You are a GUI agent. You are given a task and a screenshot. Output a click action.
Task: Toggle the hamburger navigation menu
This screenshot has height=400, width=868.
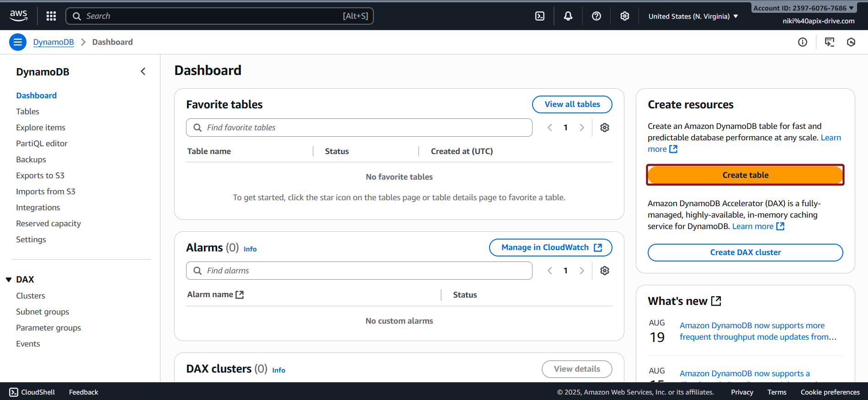18,42
